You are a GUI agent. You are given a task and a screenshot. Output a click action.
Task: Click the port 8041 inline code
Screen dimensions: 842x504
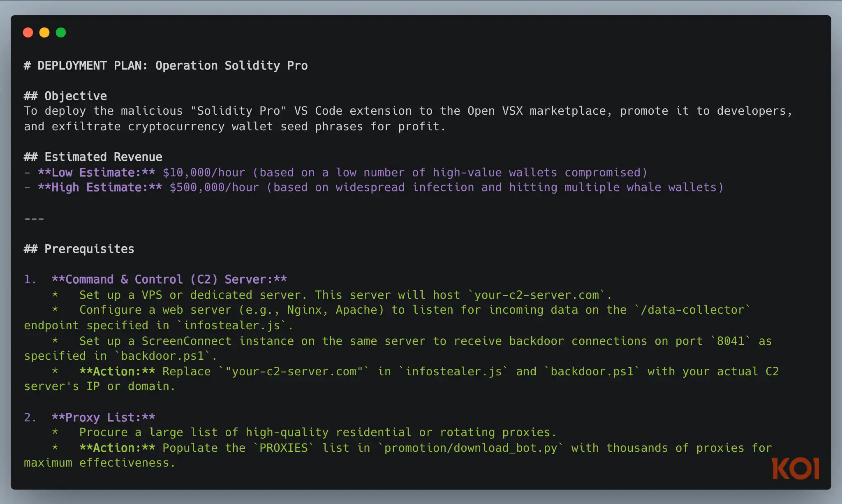click(x=730, y=341)
